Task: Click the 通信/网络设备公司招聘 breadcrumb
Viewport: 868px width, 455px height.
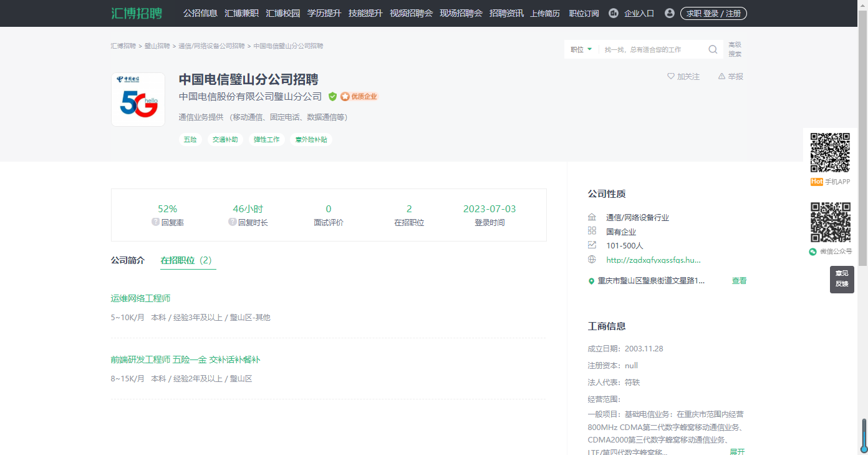Action: 211,46
